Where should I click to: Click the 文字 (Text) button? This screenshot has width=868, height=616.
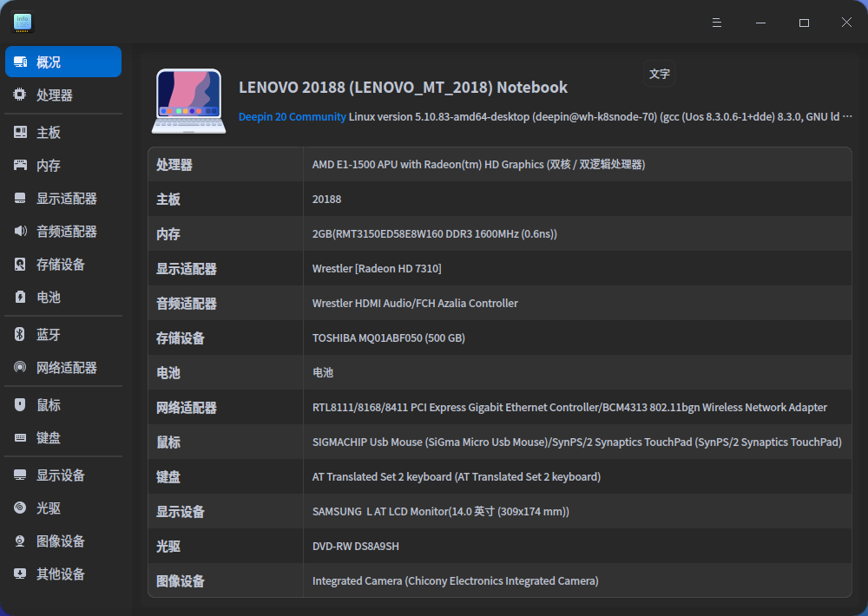pyautogui.click(x=659, y=74)
